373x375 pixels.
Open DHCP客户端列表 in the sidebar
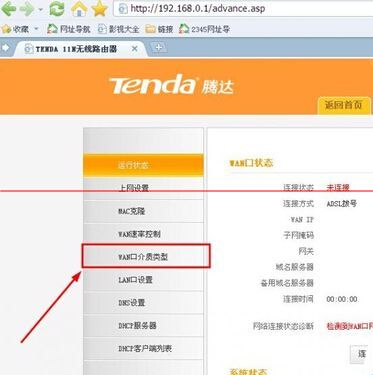[x=143, y=348]
